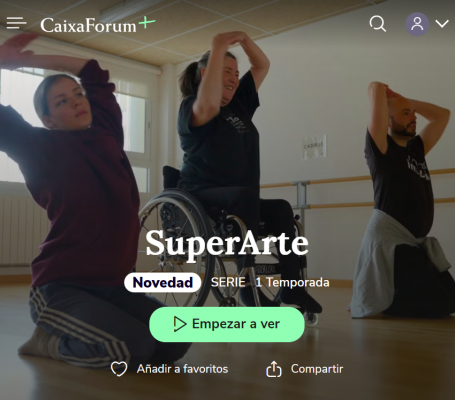
Task: Select the Compartir text label
Action: click(x=317, y=369)
